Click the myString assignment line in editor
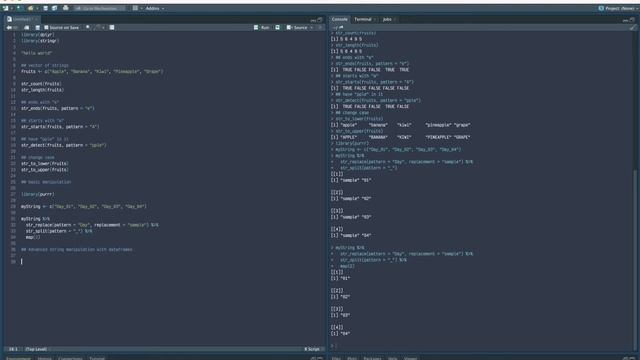The width and height of the screenshot is (640, 360). [x=84, y=207]
